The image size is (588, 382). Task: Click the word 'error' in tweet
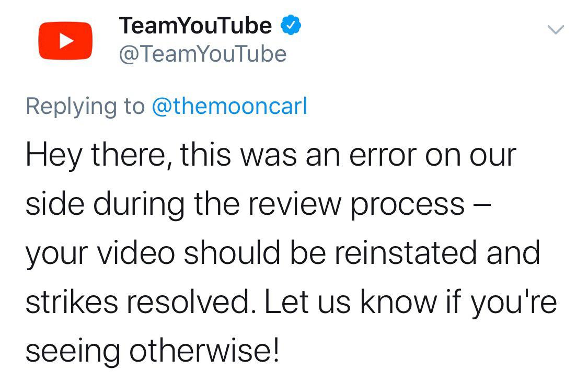[x=383, y=156]
